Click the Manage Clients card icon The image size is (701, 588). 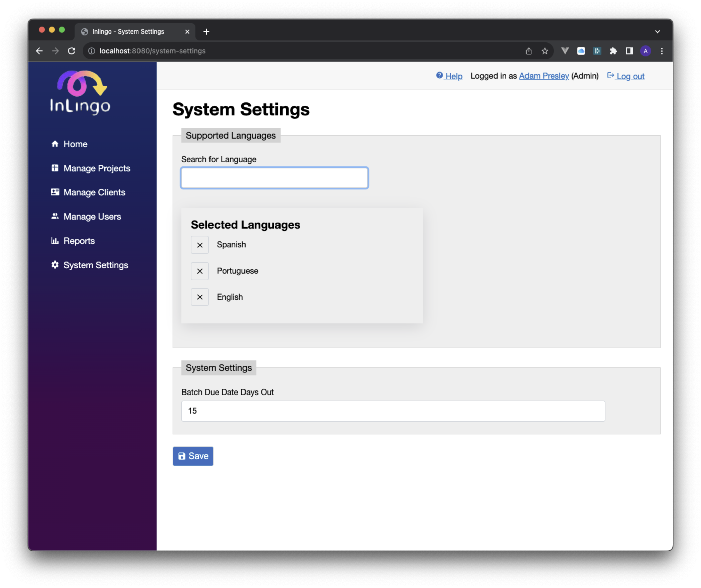point(55,192)
